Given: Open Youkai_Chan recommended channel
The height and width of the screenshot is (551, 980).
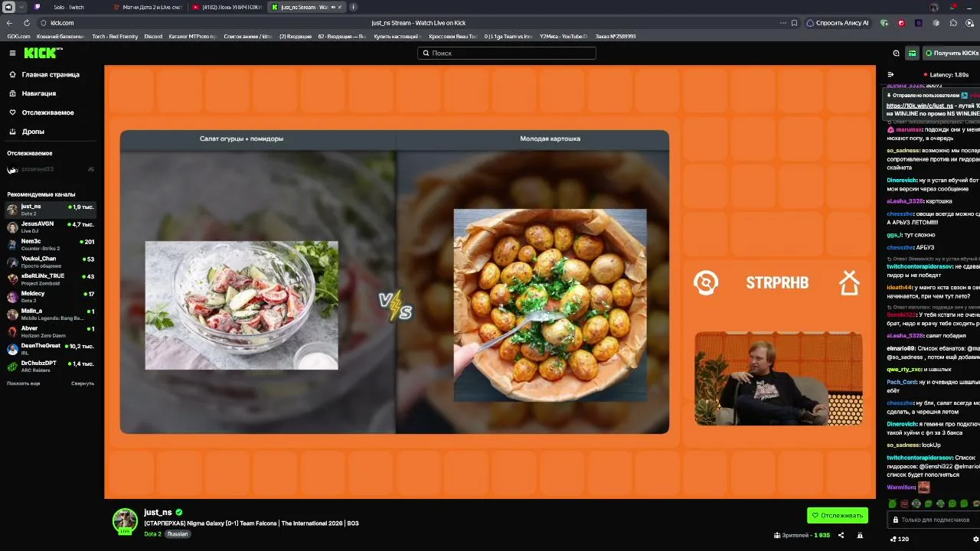Looking at the screenshot, I should pos(51,262).
